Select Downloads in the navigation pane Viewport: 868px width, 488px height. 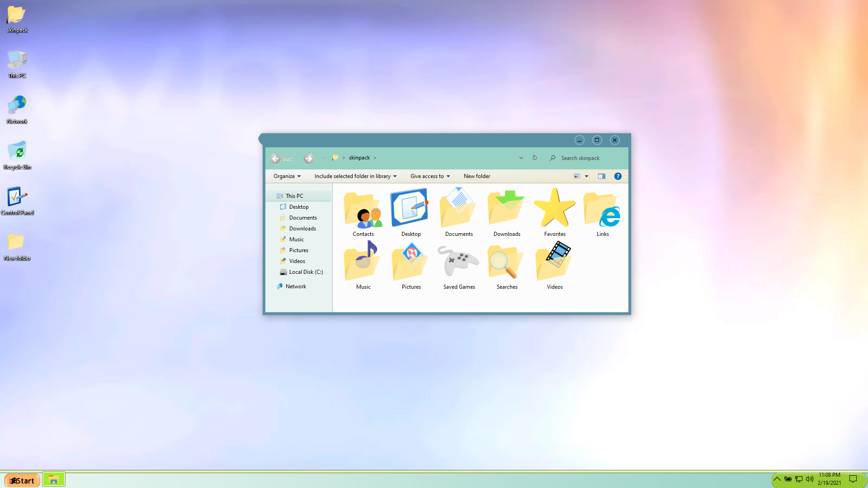[x=302, y=229]
